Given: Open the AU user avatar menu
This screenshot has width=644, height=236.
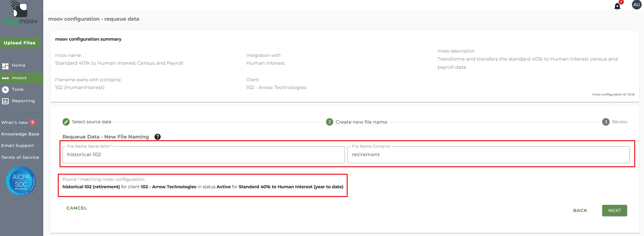Looking at the screenshot, I should 637,5.
